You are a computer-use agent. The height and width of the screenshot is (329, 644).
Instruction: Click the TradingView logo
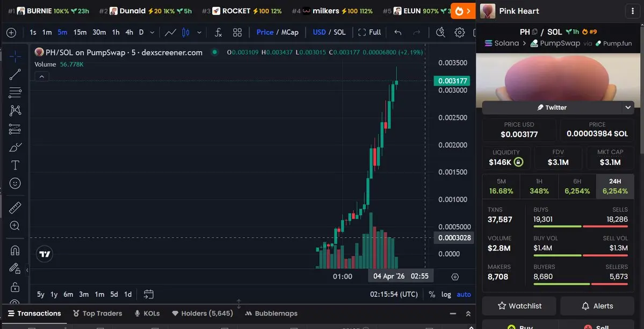[x=45, y=254]
